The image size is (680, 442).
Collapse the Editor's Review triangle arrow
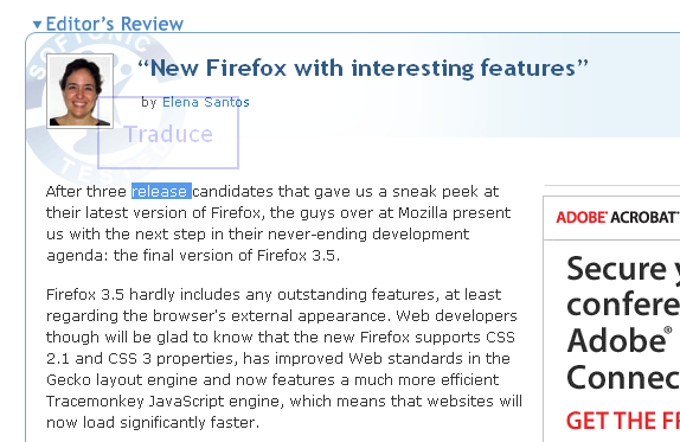coord(37,24)
